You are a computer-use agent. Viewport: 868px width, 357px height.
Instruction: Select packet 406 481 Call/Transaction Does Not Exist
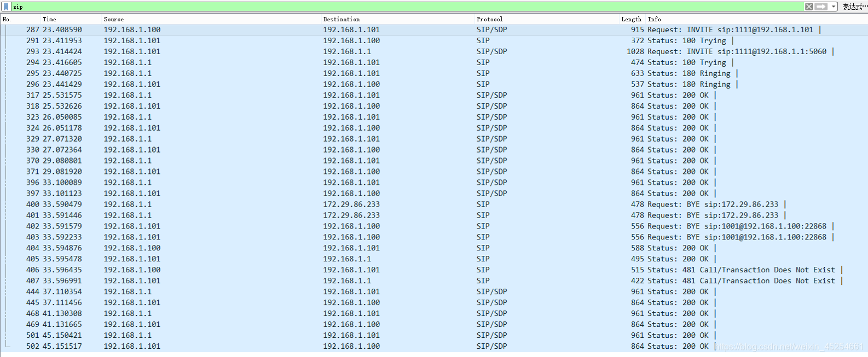click(x=434, y=270)
